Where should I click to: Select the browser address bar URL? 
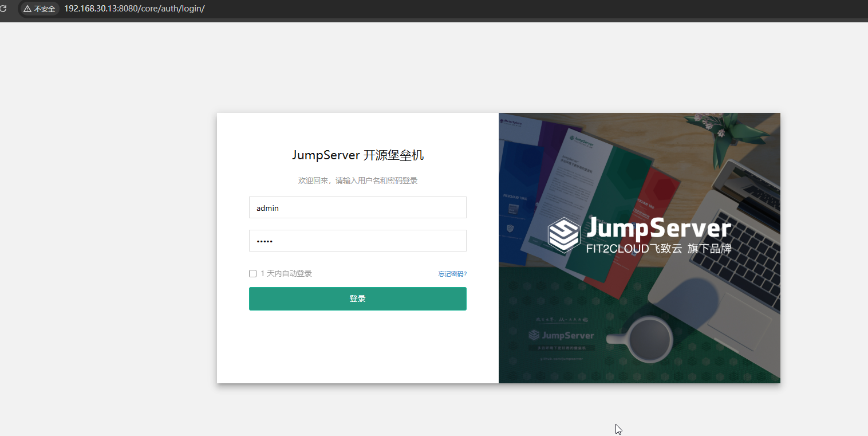click(135, 9)
